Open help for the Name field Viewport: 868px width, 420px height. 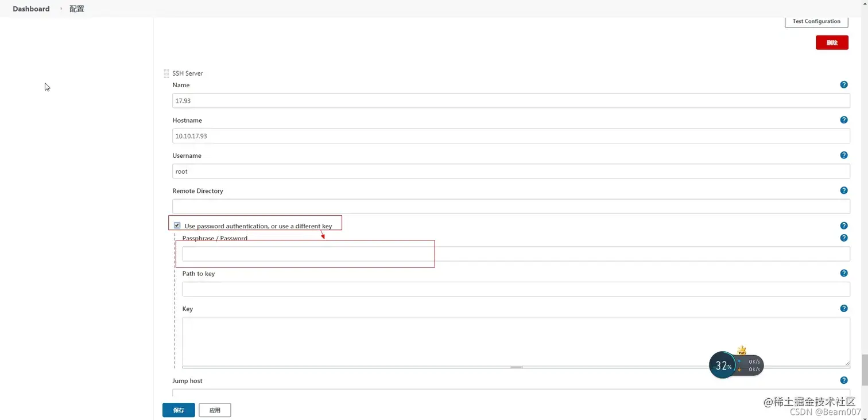[x=843, y=85]
